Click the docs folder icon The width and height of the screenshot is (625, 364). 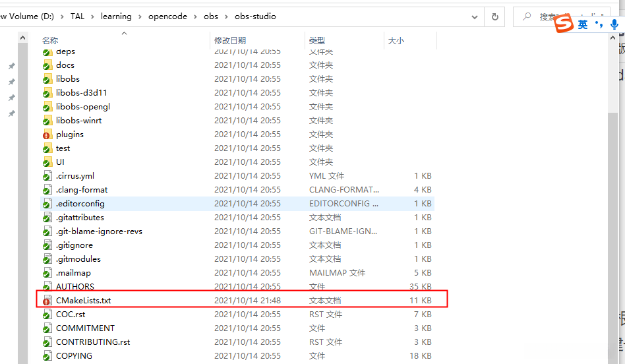tap(47, 65)
